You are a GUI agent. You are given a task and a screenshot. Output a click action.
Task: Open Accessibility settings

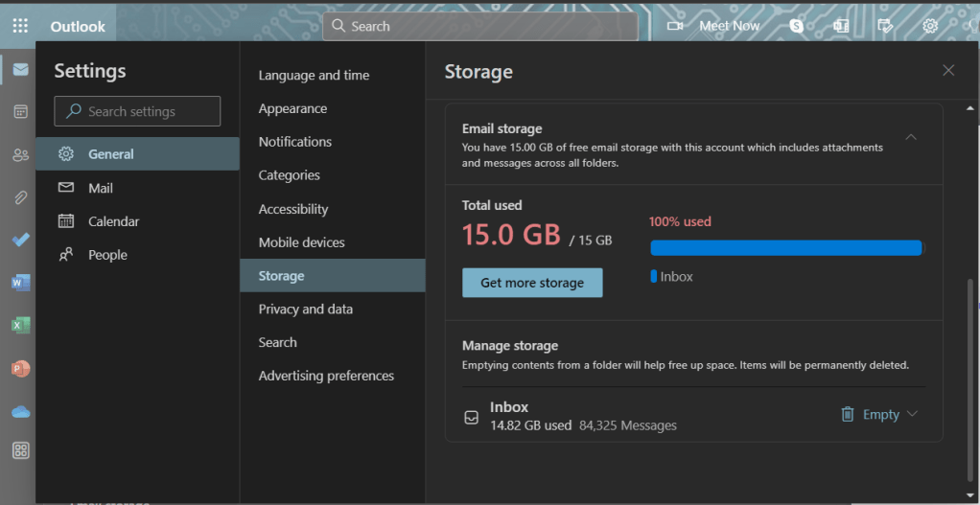point(333,209)
